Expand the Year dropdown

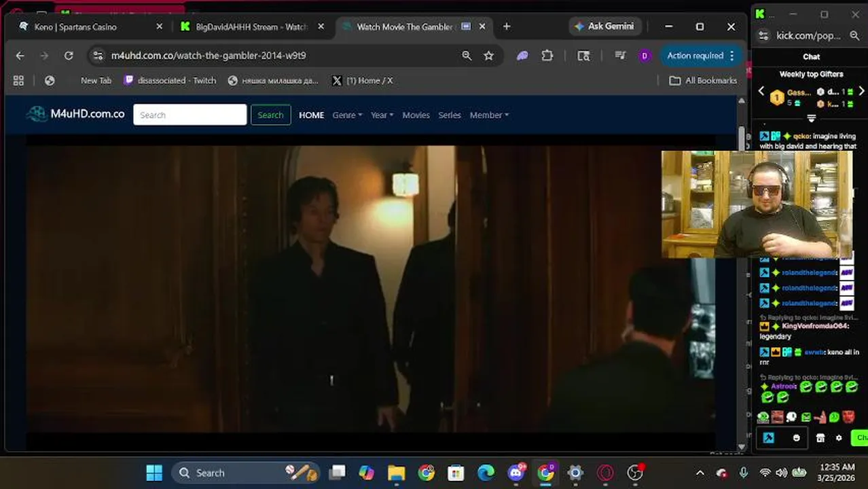click(382, 115)
